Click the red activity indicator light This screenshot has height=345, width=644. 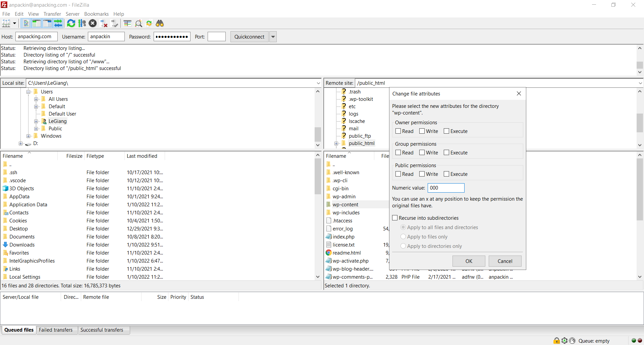[x=640, y=341]
